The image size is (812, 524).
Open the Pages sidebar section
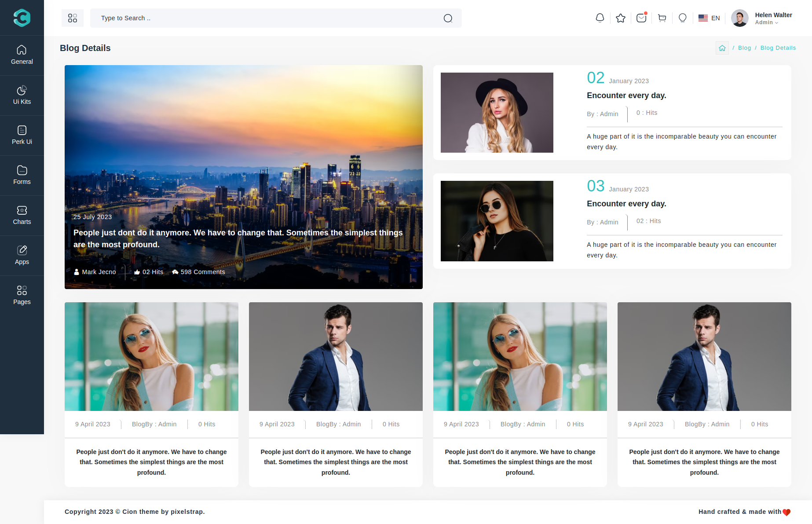pyautogui.click(x=22, y=296)
